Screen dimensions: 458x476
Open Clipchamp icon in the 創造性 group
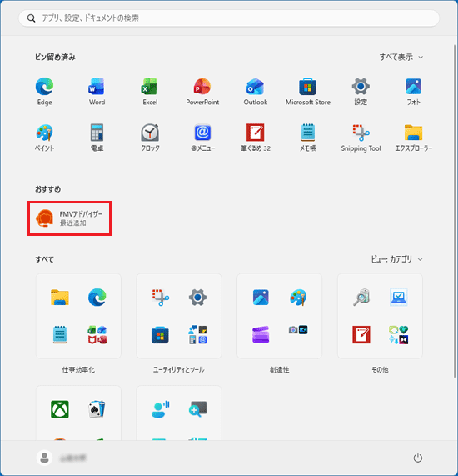pyautogui.click(x=261, y=334)
